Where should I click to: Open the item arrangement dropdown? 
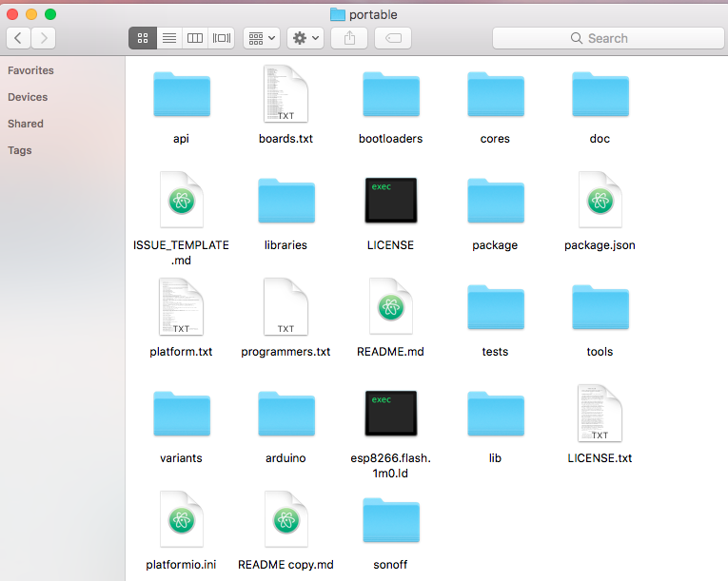click(262, 38)
